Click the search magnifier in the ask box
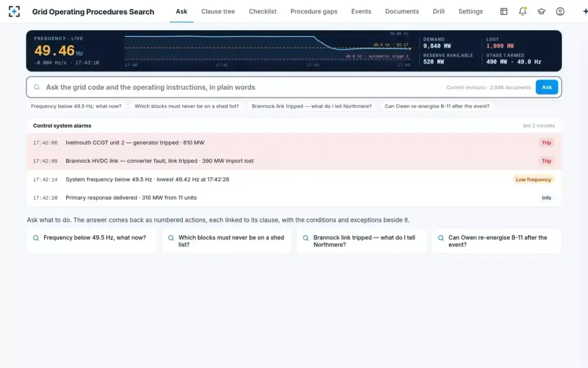 [37, 87]
